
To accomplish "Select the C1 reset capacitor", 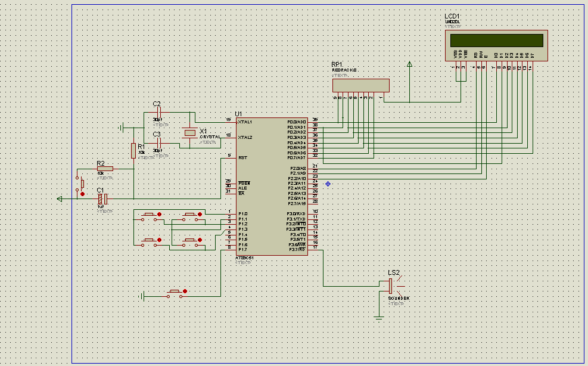I will 102,198.
